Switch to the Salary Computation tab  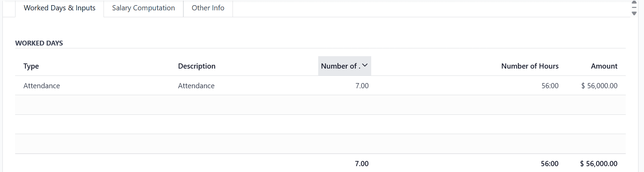pyautogui.click(x=143, y=8)
